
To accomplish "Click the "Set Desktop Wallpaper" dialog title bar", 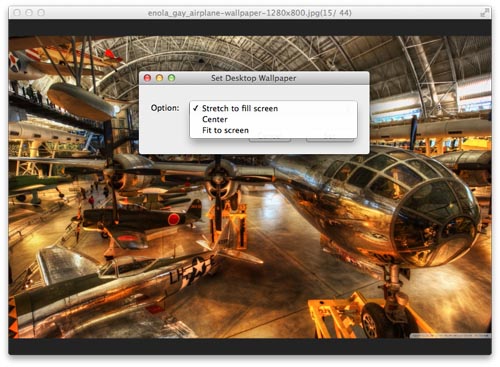I will pyautogui.click(x=254, y=78).
